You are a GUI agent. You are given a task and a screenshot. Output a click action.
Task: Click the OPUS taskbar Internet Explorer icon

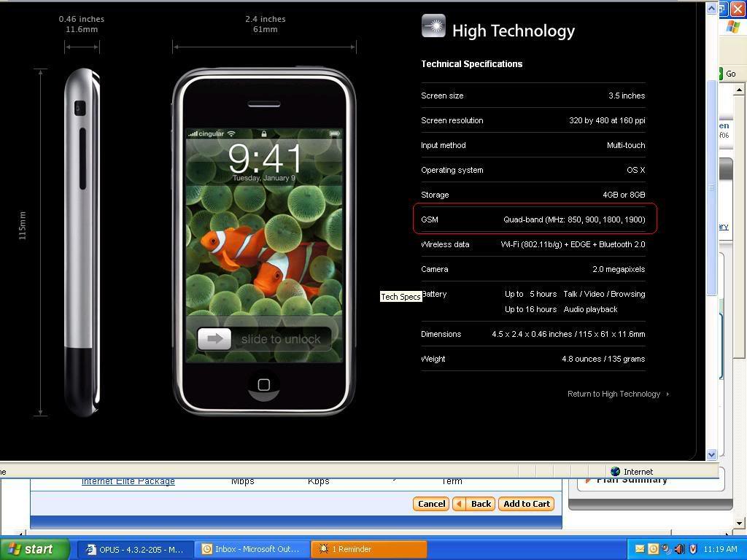91,549
